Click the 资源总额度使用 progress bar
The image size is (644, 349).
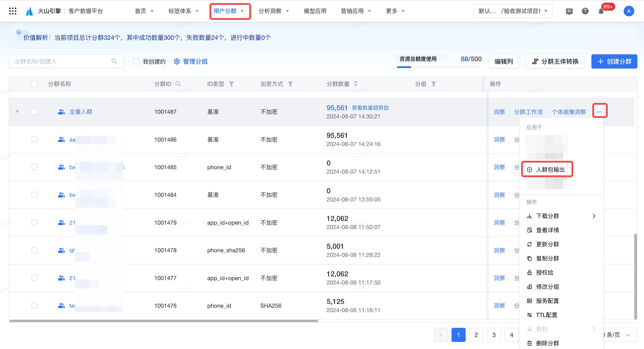pyautogui.click(x=439, y=67)
